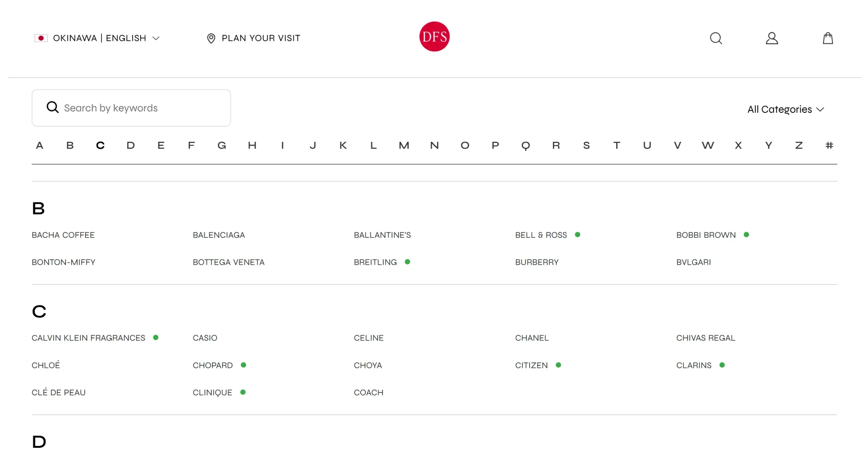
Task: Open the Citizen brand page
Action: tap(532, 365)
